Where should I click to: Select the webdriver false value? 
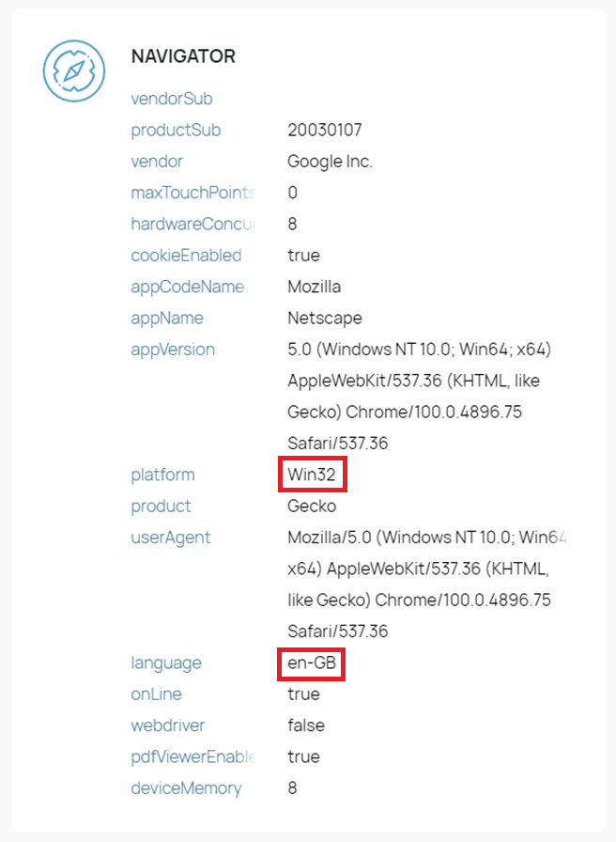pos(306,725)
